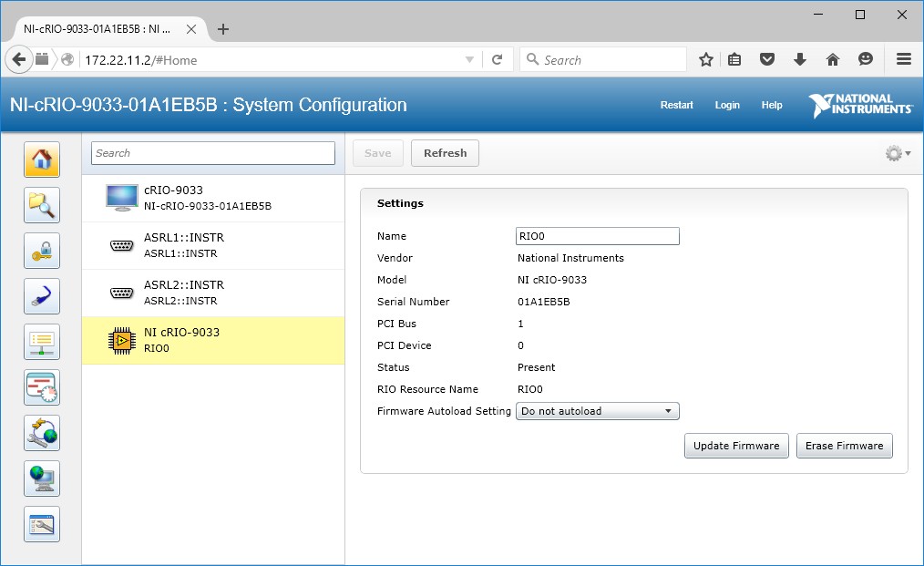Click the serial number value 01A1EB5B

click(x=544, y=302)
